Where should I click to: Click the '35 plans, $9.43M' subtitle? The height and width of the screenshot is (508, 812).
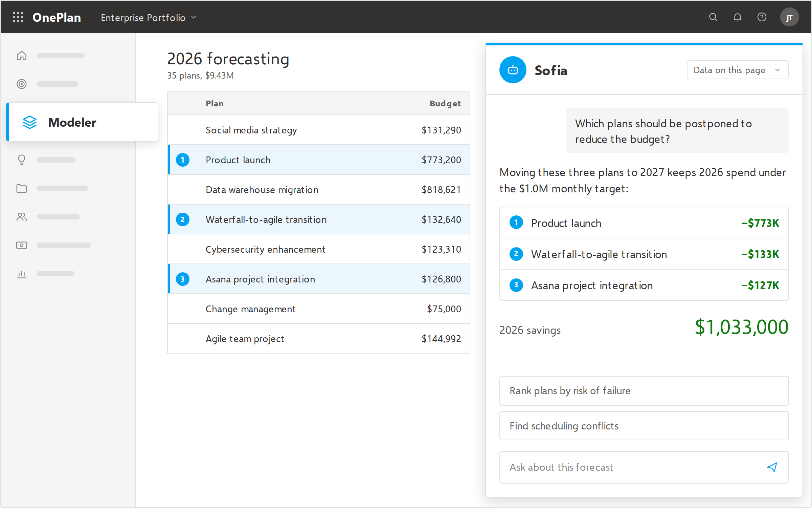(200, 76)
